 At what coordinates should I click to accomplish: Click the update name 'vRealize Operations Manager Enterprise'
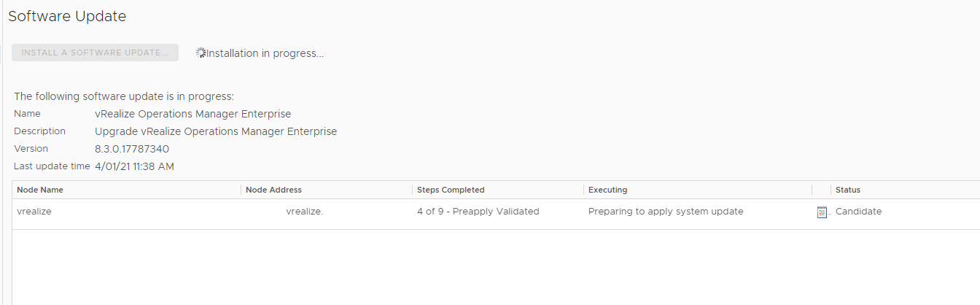point(193,114)
